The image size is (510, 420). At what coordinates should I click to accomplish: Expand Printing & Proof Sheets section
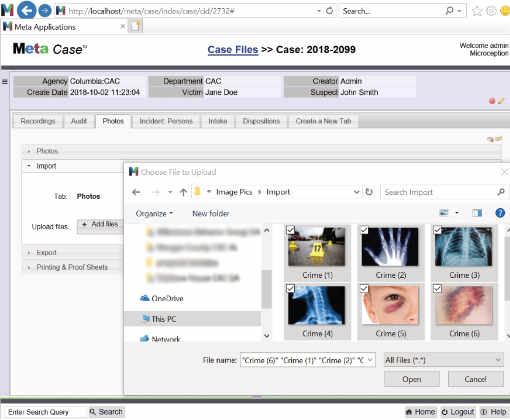point(29,267)
